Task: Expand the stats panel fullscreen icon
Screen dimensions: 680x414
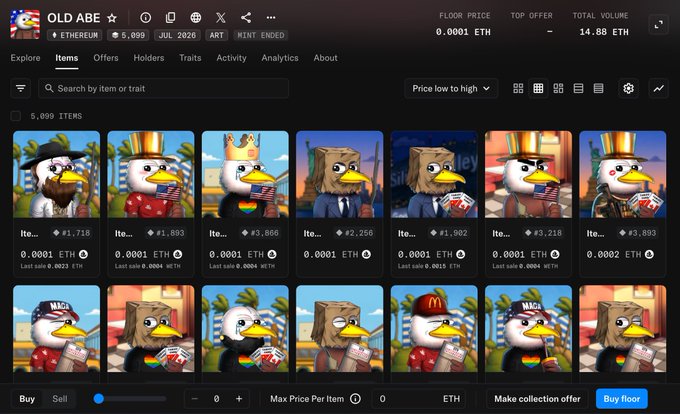Action: (658, 25)
